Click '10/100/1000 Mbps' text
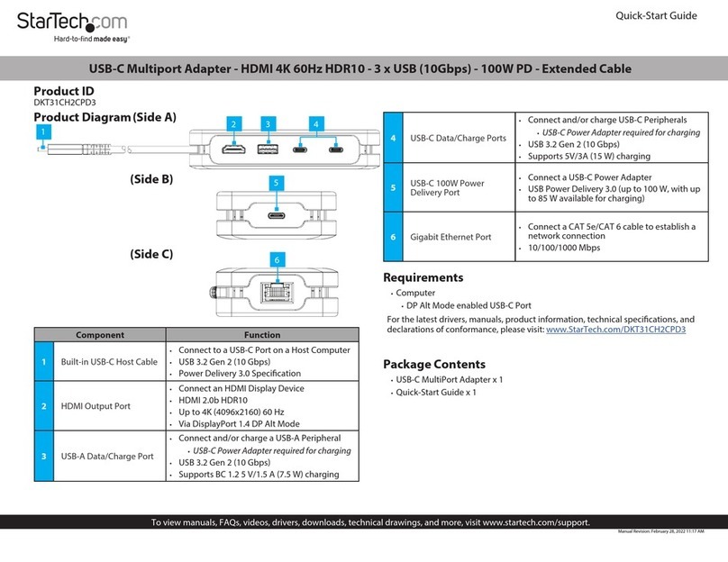This screenshot has height=562, width=728. [x=564, y=248]
